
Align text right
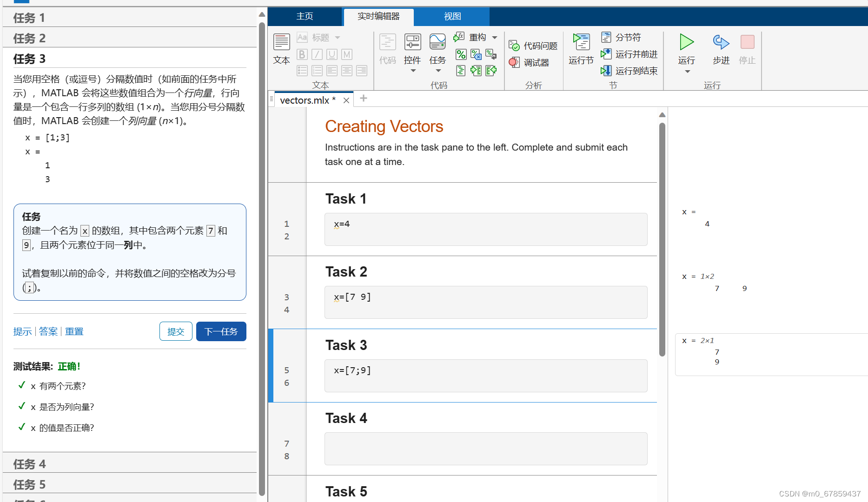pos(362,70)
